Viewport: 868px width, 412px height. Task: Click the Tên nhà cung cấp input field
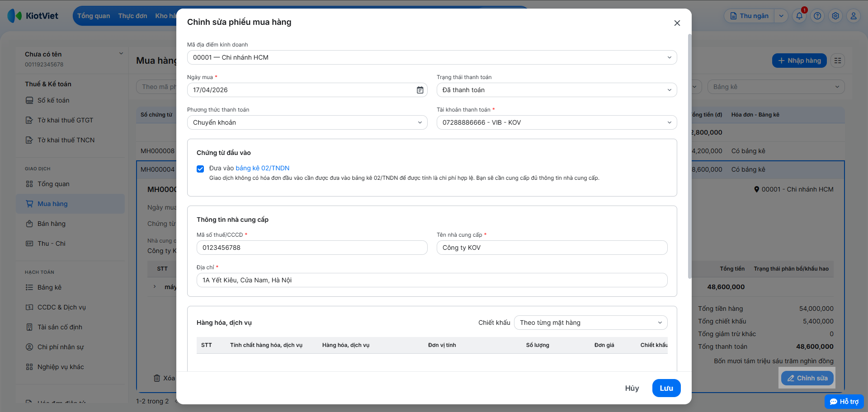(x=552, y=248)
